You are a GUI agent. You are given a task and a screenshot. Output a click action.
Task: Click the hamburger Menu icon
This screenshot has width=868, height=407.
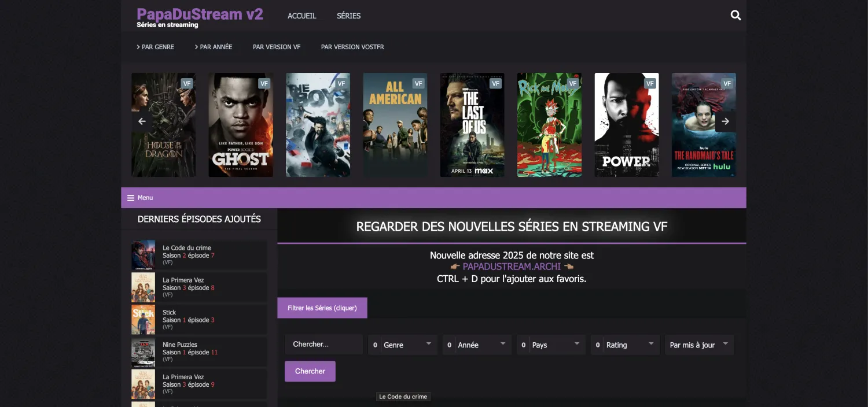point(131,197)
